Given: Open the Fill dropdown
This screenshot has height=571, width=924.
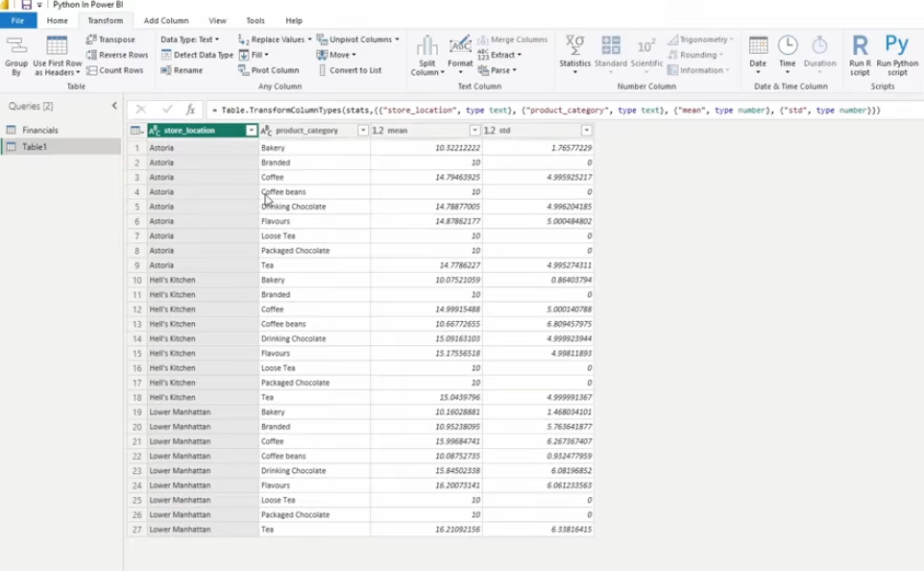Looking at the screenshot, I should click(254, 55).
